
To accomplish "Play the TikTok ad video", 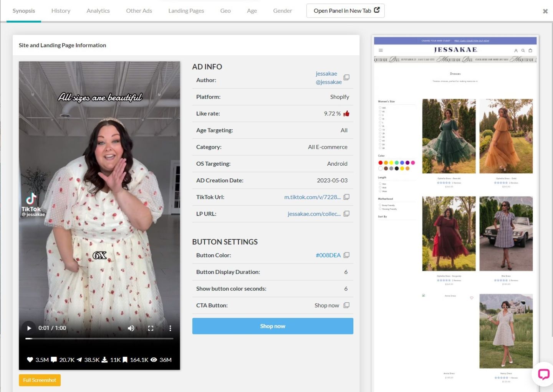I will coord(29,328).
